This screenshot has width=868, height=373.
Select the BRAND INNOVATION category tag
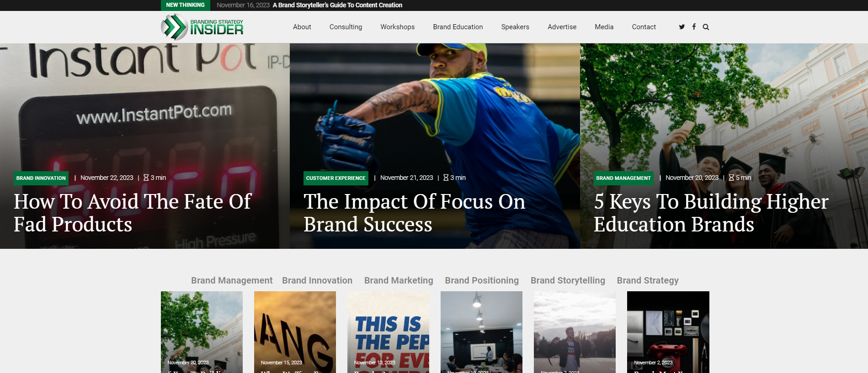pos(41,178)
